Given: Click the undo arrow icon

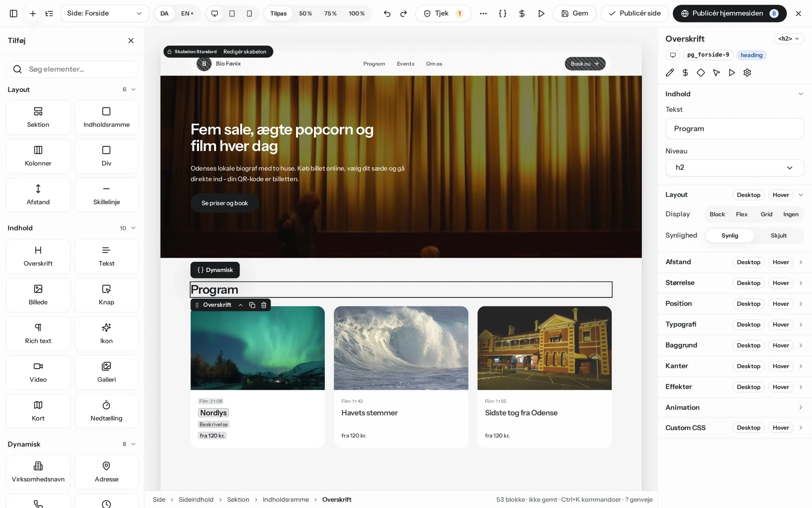Looking at the screenshot, I should pyautogui.click(x=387, y=14).
